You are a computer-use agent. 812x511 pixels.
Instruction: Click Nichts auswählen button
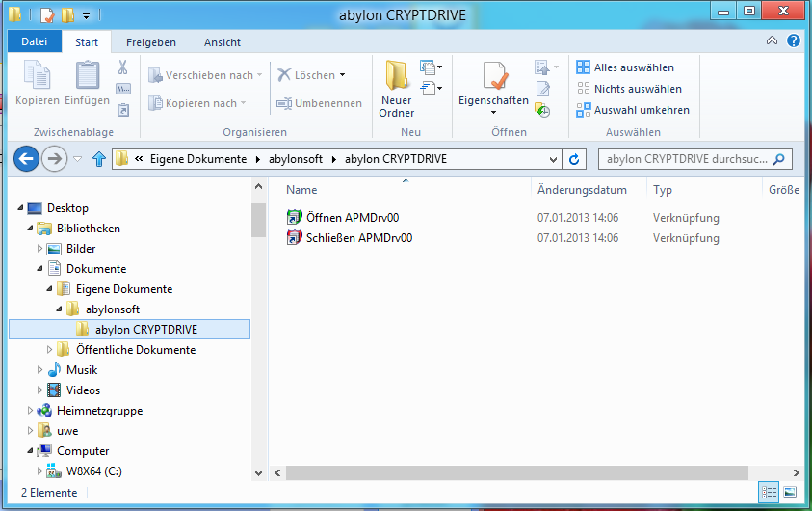point(629,89)
